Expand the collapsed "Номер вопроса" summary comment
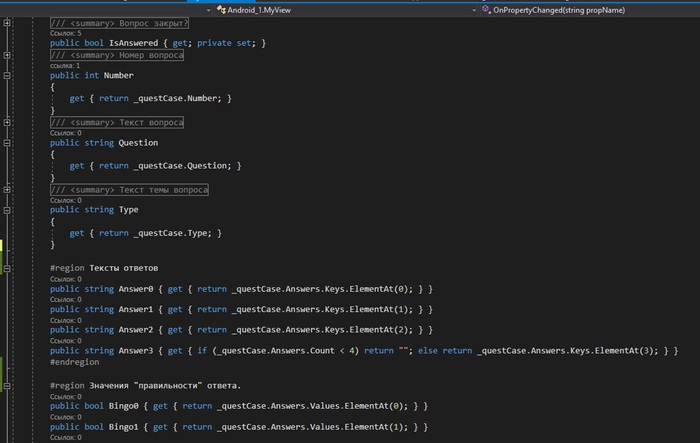 (x=7, y=56)
